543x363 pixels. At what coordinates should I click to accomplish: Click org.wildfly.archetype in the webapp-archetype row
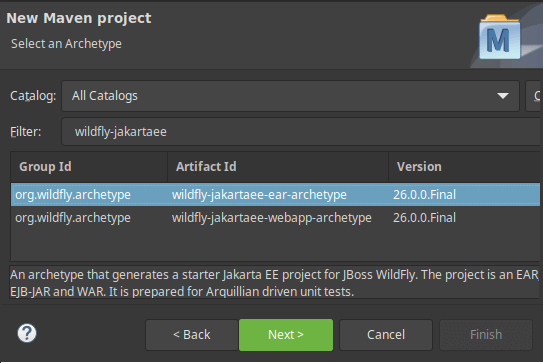coord(73,218)
